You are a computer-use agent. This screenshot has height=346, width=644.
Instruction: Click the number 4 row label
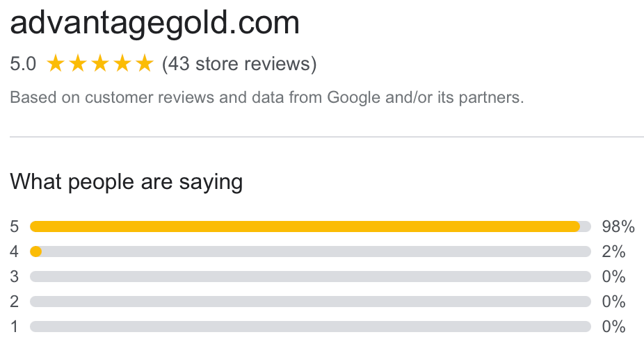click(x=15, y=252)
